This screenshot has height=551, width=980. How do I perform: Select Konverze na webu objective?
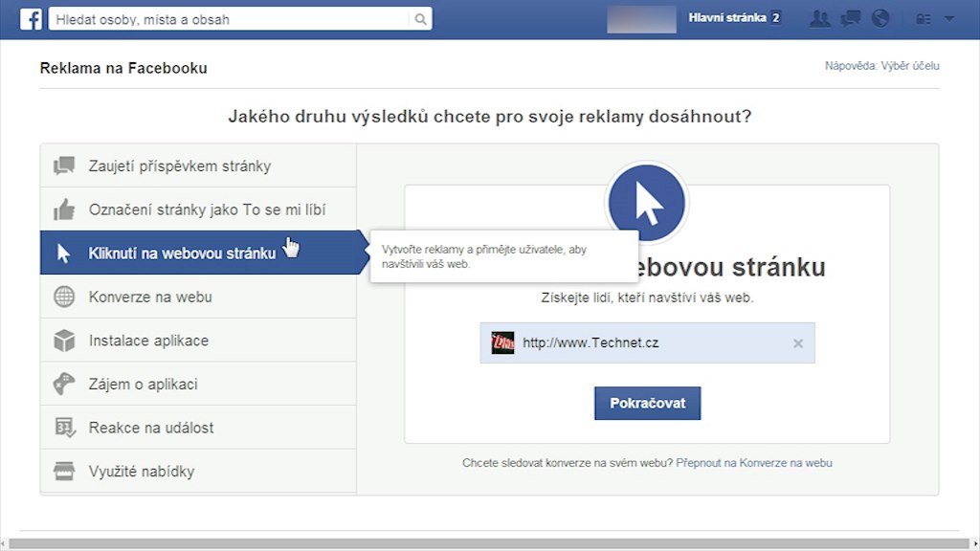(150, 297)
